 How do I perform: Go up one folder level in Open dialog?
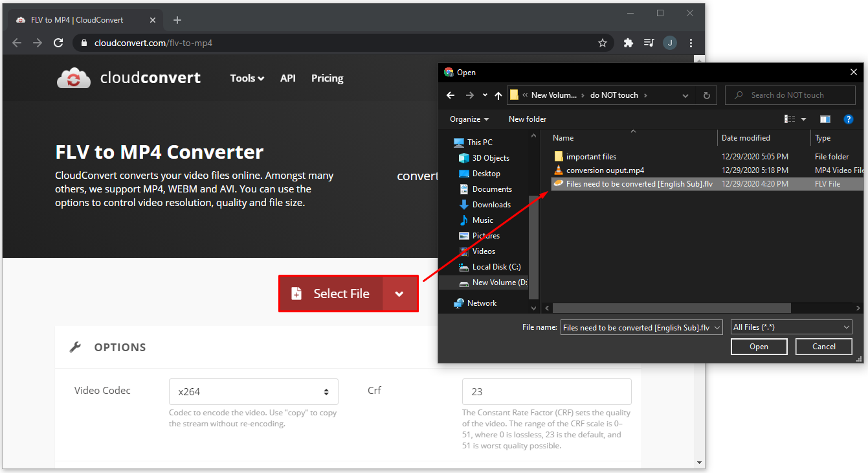coord(498,95)
